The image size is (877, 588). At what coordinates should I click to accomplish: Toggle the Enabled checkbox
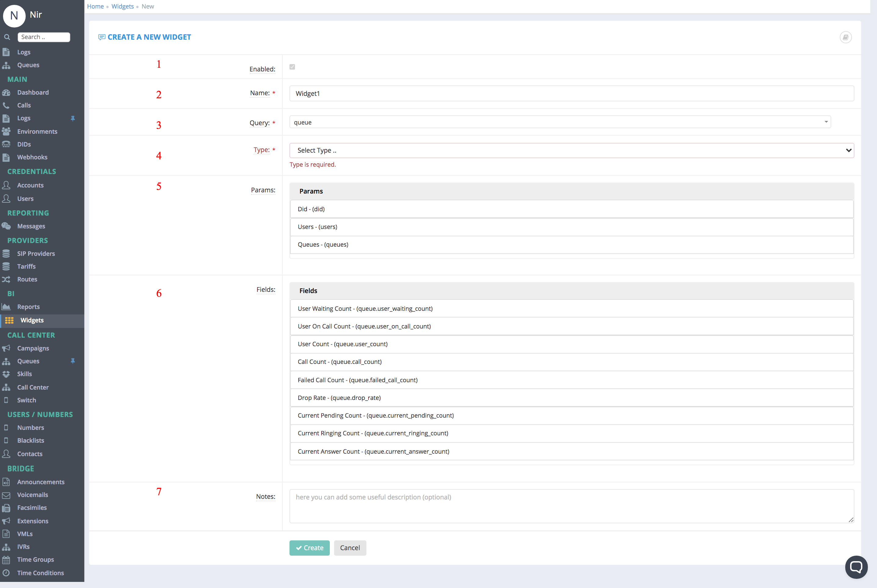[292, 67]
